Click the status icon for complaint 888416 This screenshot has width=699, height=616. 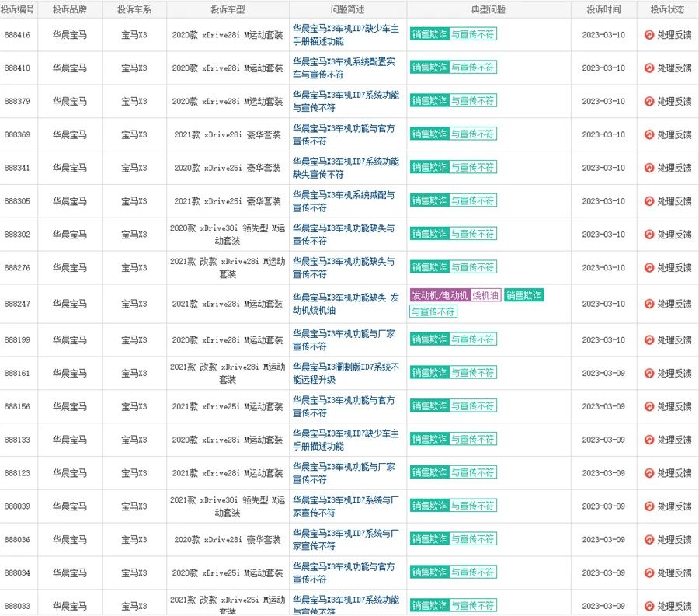(x=649, y=35)
